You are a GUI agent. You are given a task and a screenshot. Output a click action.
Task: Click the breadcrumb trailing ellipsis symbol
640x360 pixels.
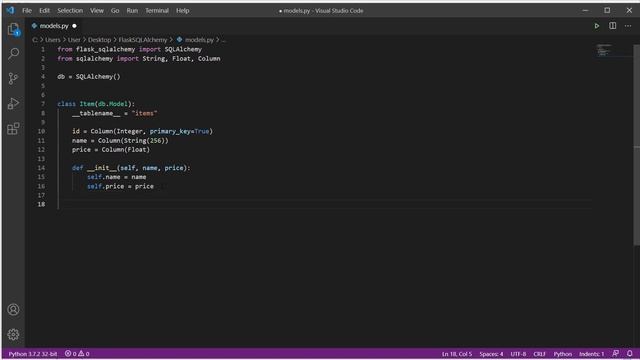click(x=223, y=40)
